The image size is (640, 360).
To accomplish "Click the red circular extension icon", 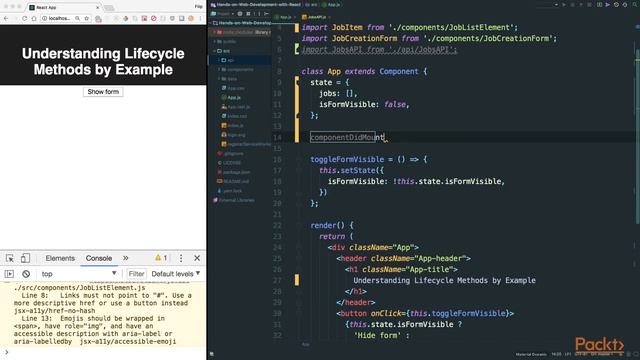I will [x=153, y=18].
